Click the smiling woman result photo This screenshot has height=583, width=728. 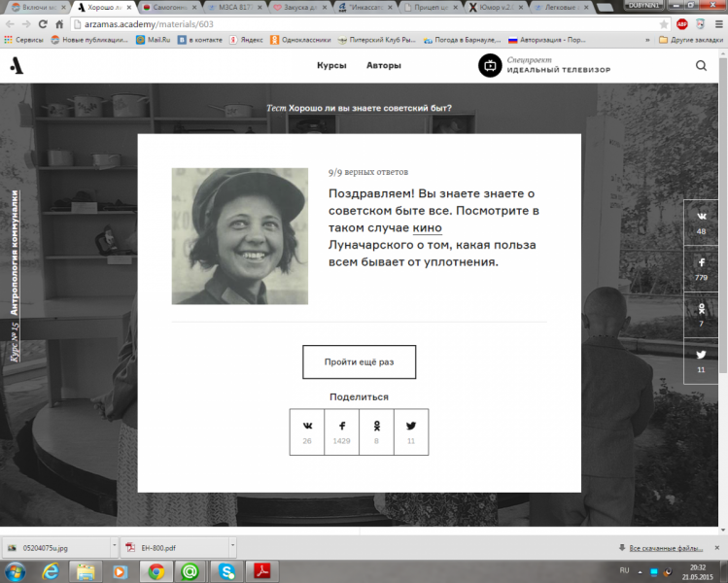[239, 236]
